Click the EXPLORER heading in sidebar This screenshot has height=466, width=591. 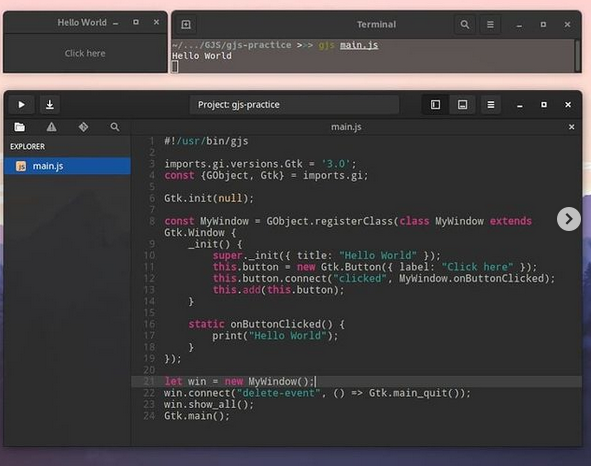28,147
